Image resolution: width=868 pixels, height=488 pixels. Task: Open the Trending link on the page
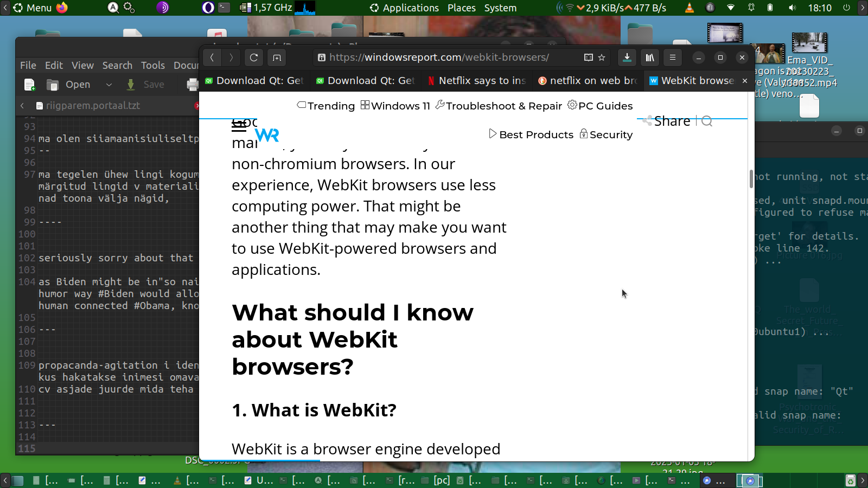[x=326, y=106]
